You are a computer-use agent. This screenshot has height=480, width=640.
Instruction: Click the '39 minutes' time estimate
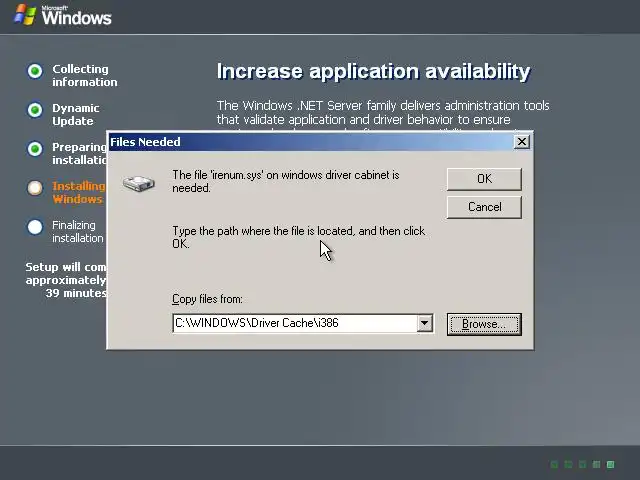click(76, 293)
